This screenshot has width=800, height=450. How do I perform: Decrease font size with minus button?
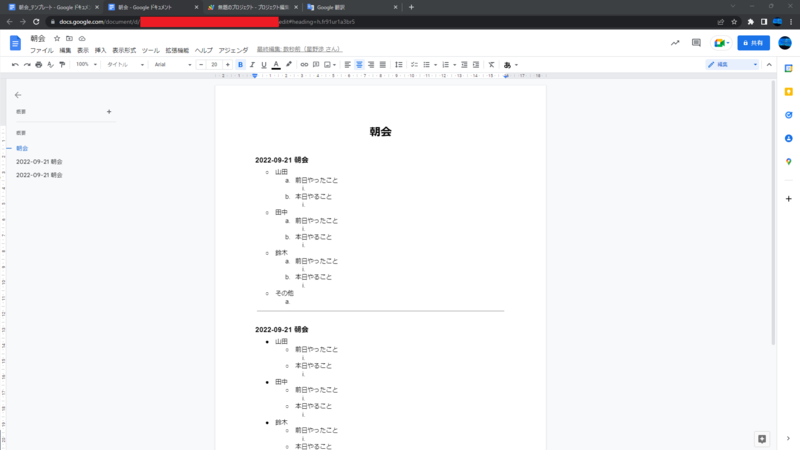[x=201, y=65]
